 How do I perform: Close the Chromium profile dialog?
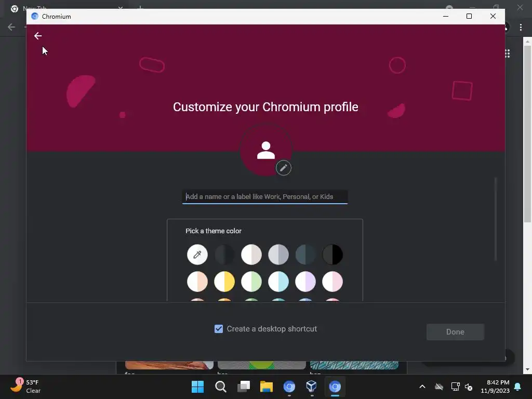(x=493, y=16)
